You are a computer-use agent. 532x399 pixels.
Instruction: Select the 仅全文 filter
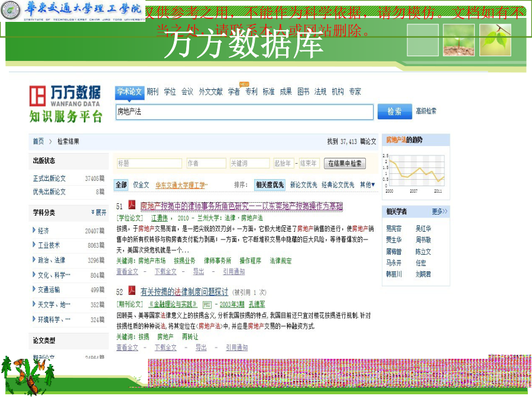(x=141, y=185)
